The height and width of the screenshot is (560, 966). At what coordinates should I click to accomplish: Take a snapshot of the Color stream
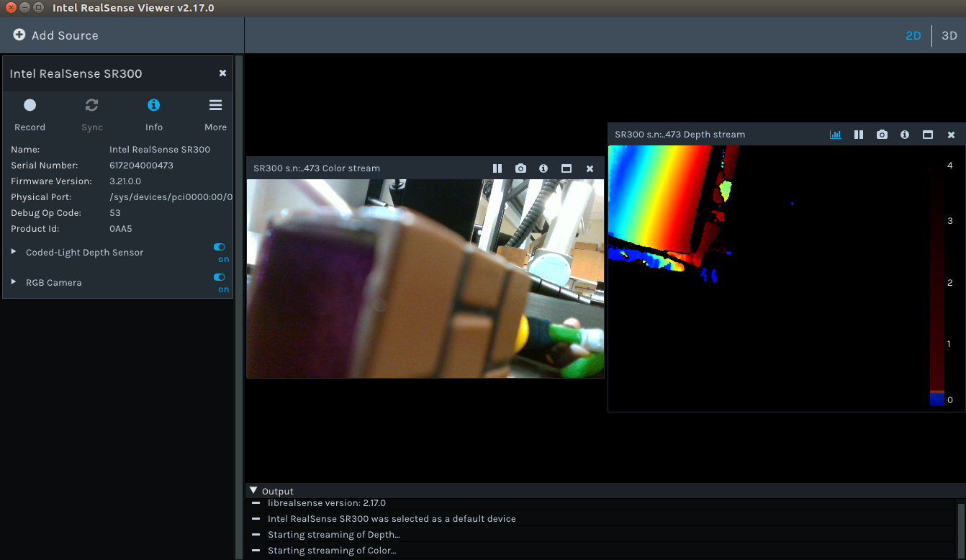tap(520, 168)
